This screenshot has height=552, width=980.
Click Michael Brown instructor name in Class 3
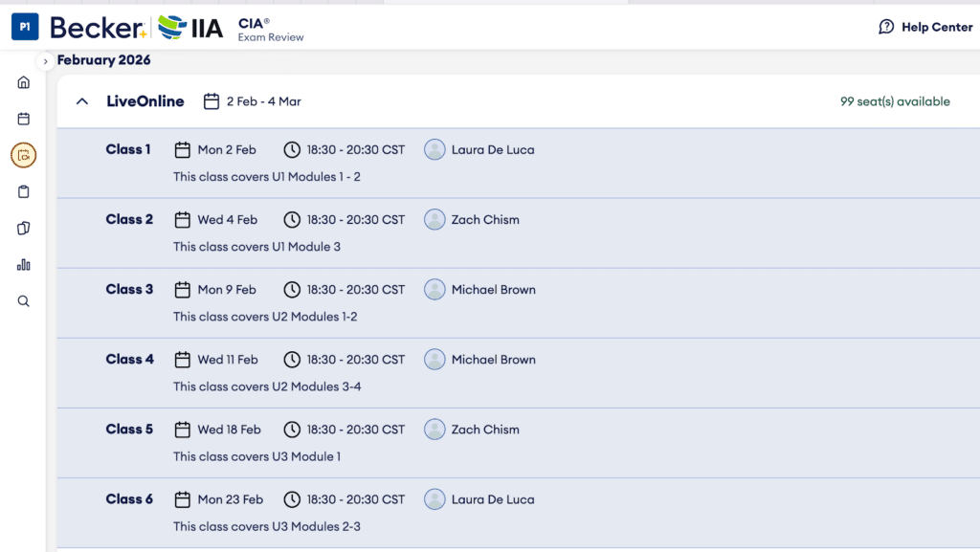coord(493,290)
